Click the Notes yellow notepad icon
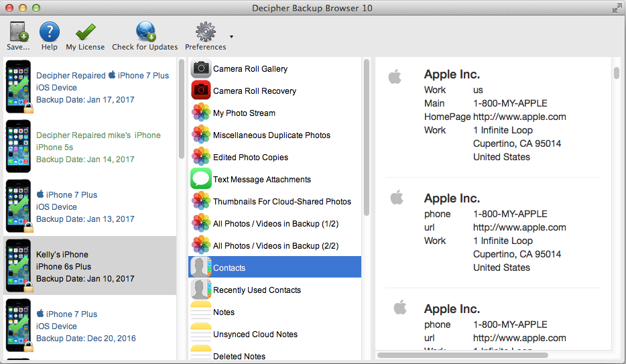 201,312
